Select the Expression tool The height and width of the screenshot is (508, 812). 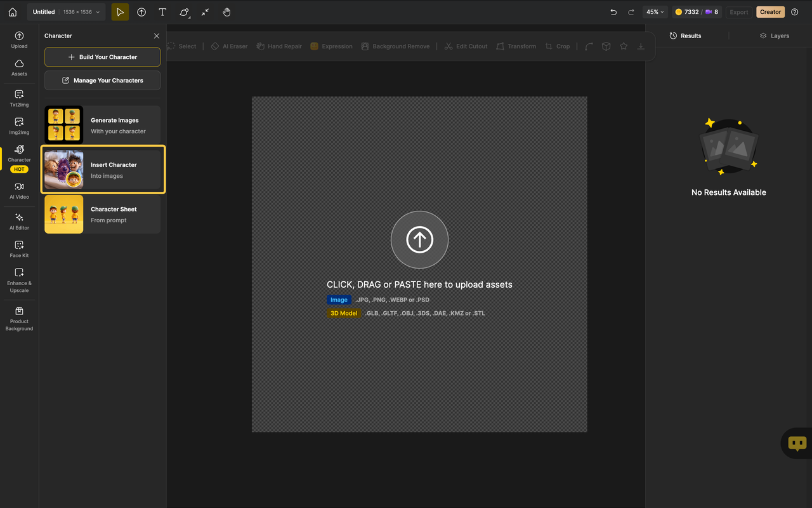[332, 46]
